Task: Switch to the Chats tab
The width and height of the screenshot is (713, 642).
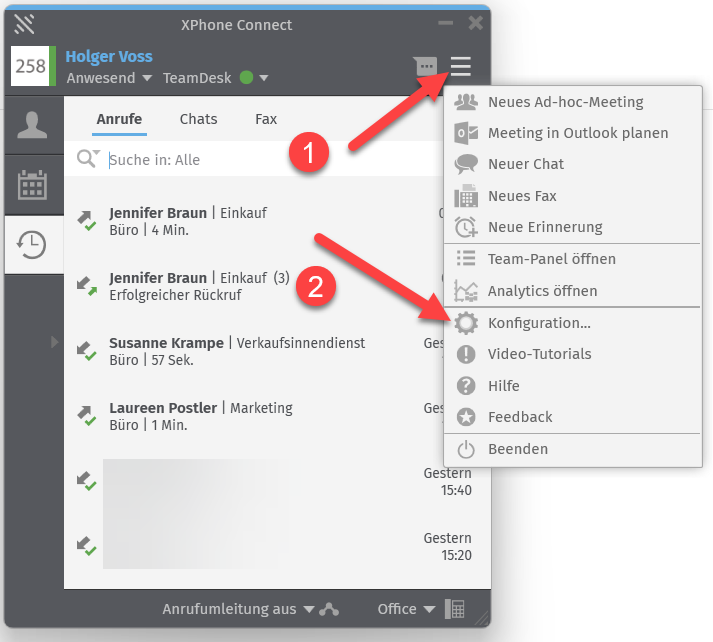Action: (198, 119)
